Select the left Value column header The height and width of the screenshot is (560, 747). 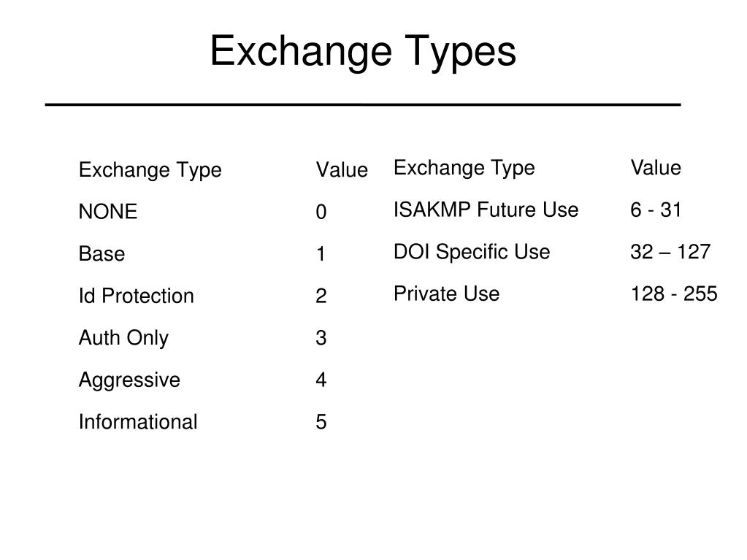342,170
